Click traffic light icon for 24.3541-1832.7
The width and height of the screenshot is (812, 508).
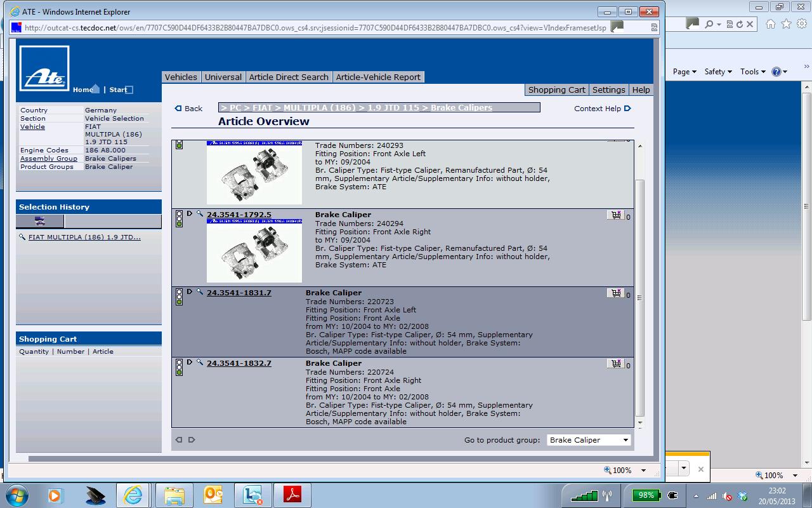tap(179, 368)
